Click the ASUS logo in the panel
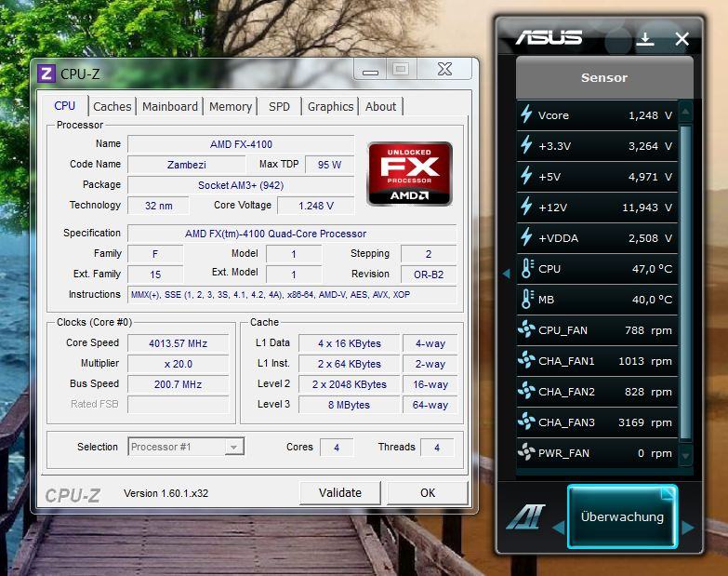 pos(549,37)
